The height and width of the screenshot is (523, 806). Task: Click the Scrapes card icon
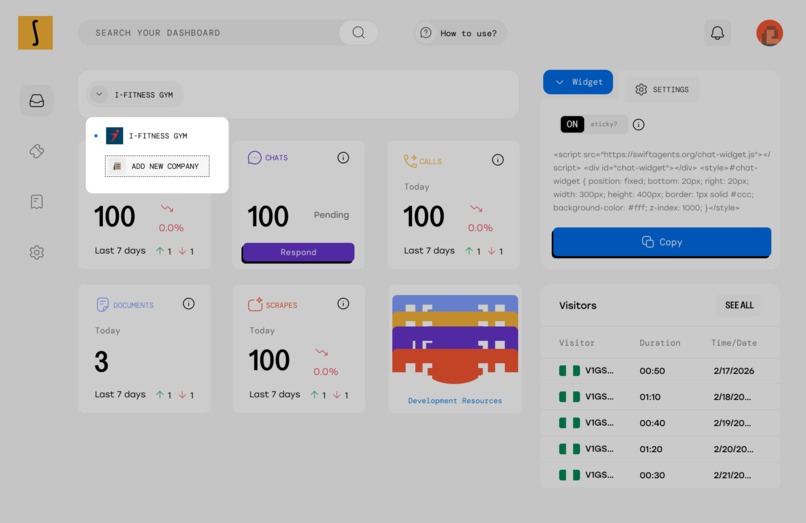(255, 304)
